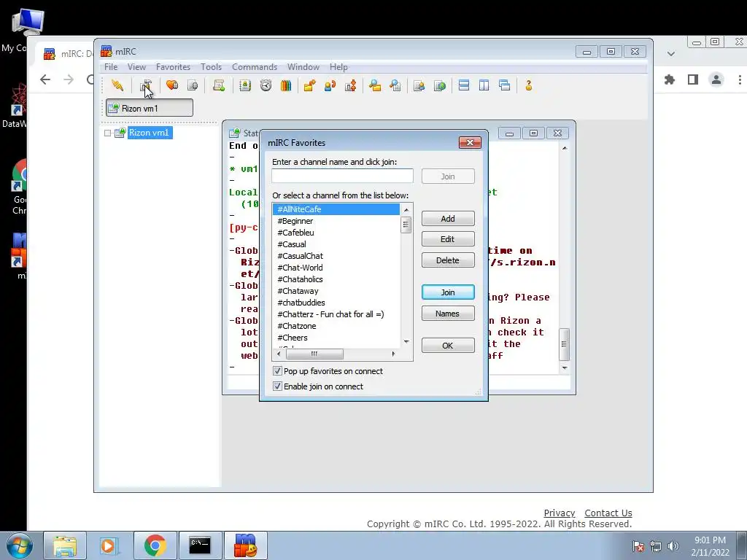Click the Delete button in Favorites
Image resolution: width=747 pixels, height=560 pixels.
(448, 260)
